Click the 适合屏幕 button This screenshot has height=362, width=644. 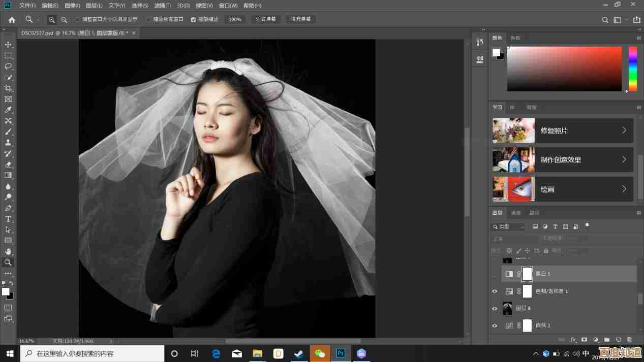[x=266, y=19]
